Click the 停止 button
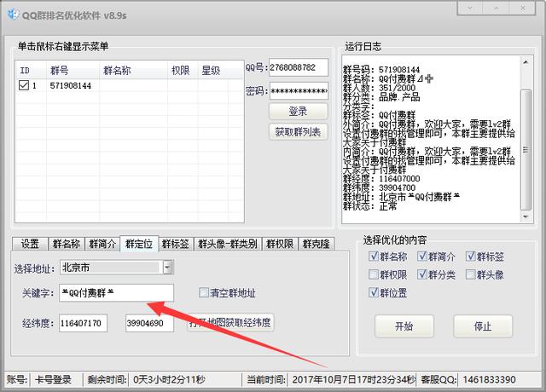 (483, 326)
